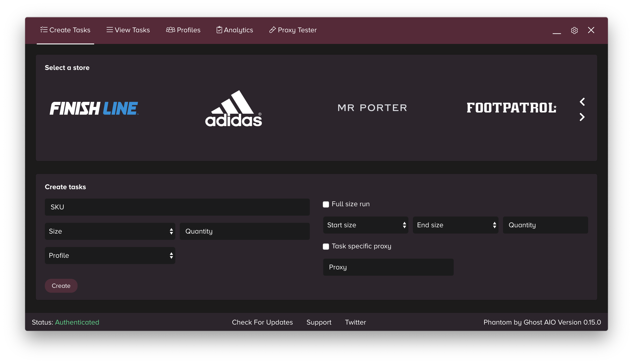Toggle the Task specific proxy checkbox

coord(326,247)
